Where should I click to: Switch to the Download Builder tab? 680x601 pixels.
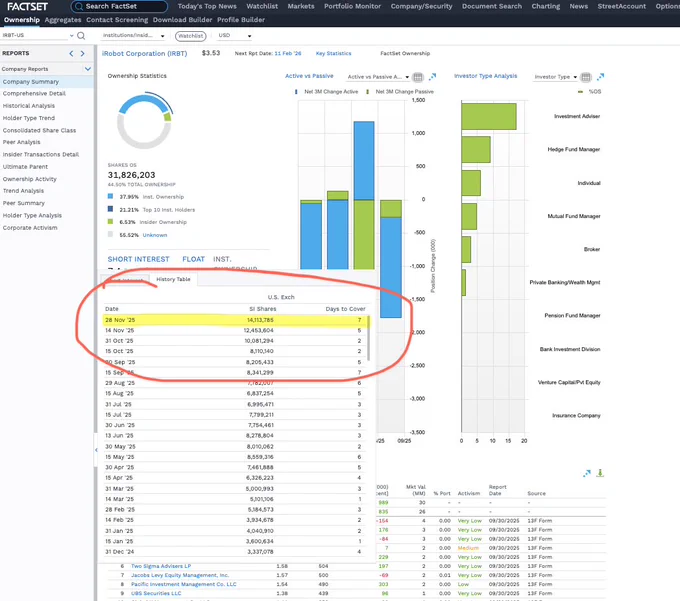pos(183,20)
